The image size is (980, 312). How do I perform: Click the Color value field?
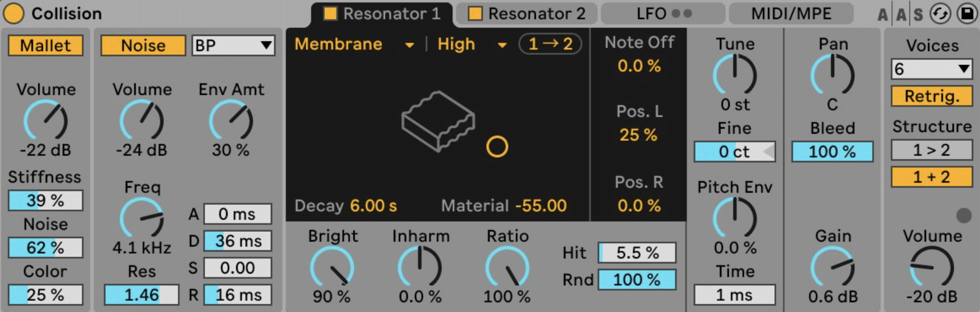tap(45, 295)
